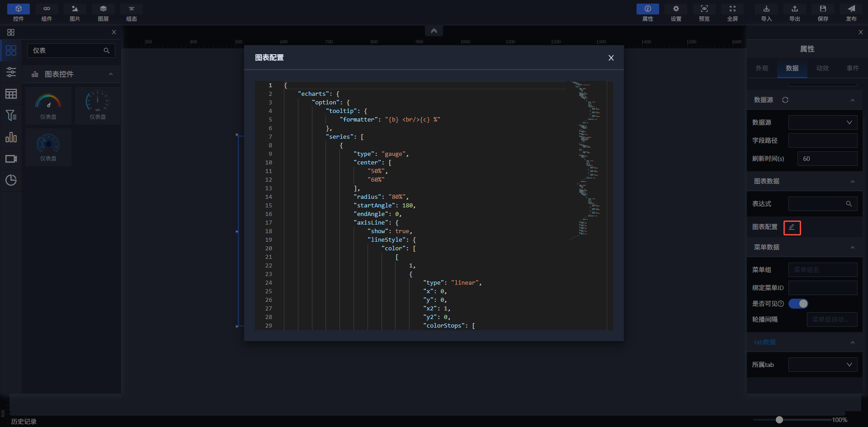Adjust the zoom slider handle
This screenshot has width=868, height=427.
pos(779,420)
